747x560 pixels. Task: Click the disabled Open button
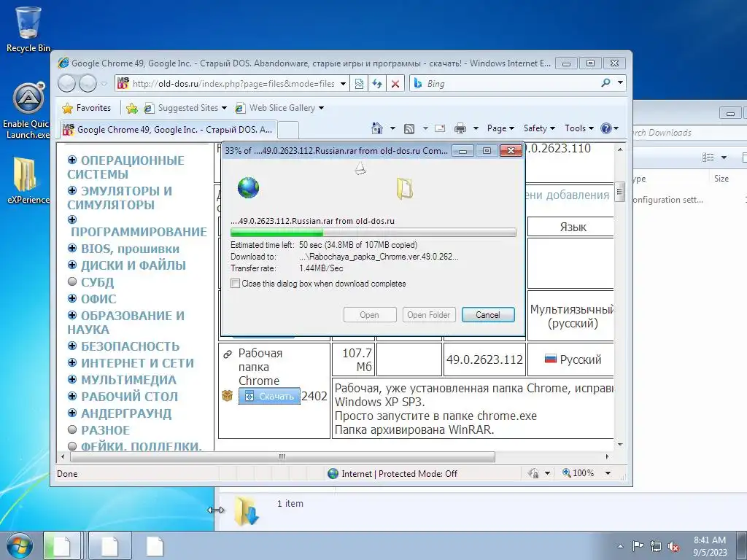(370, 315)
